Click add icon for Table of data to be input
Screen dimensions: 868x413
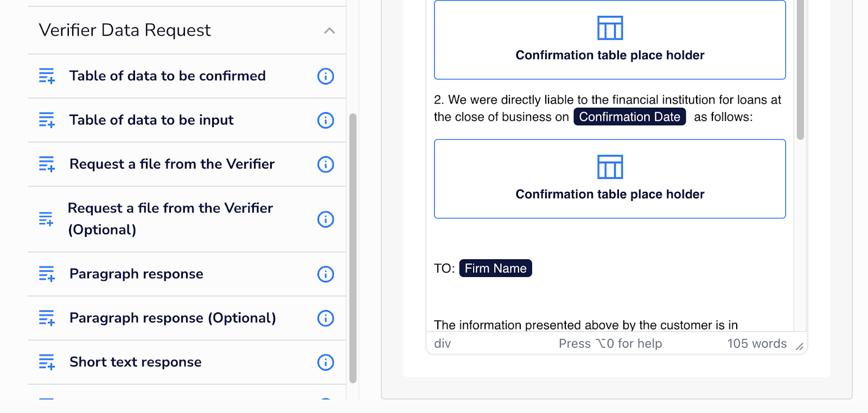[47, 120]
